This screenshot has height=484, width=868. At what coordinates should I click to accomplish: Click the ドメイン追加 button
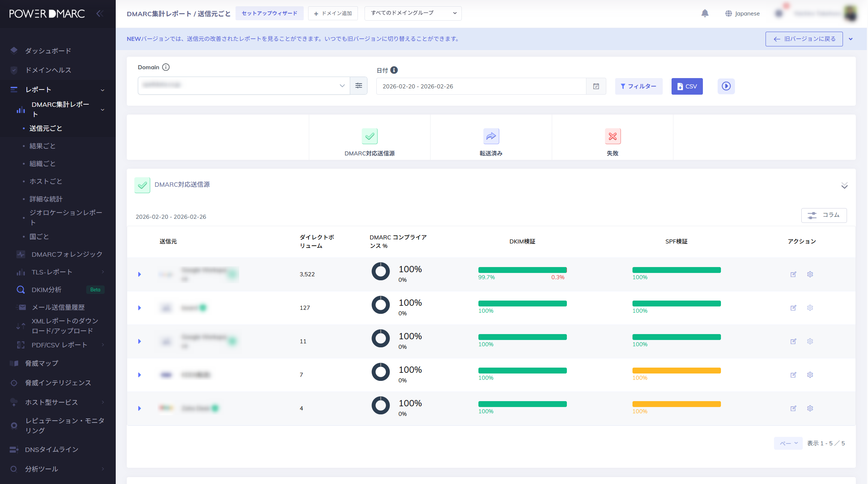point(332,13)
